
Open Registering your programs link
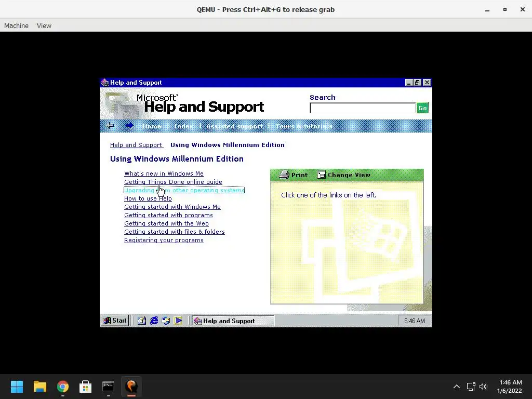coord(164,240)
